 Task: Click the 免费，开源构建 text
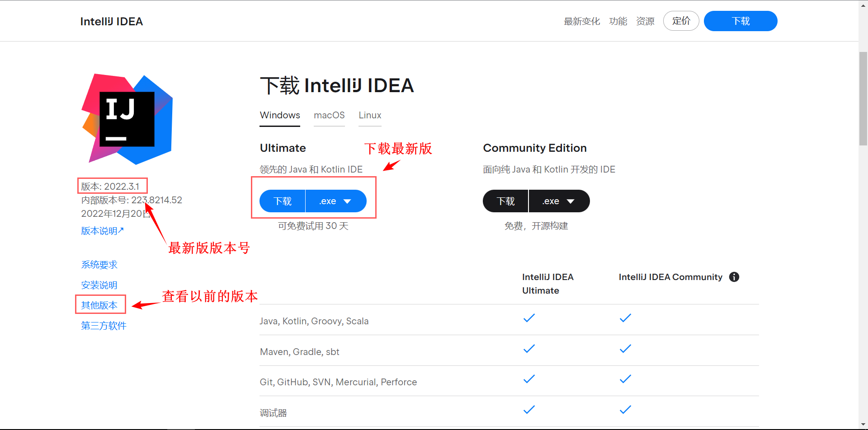click(x=536, y=226)
